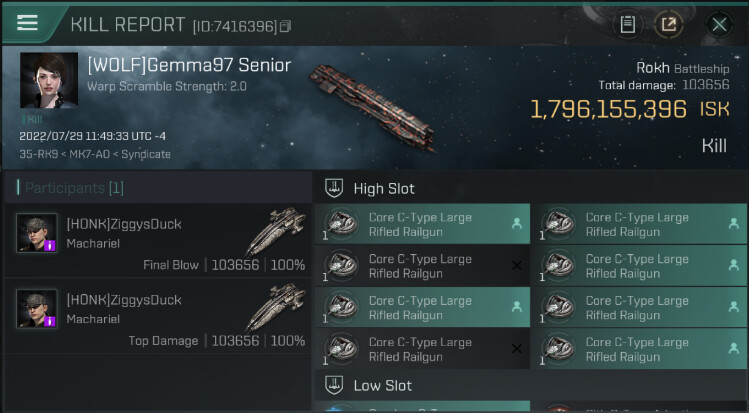The width and height of the screenshot is (749, 413).
Task: Click Machariel ship icon in Final Blow row
Action: (275, 232)
